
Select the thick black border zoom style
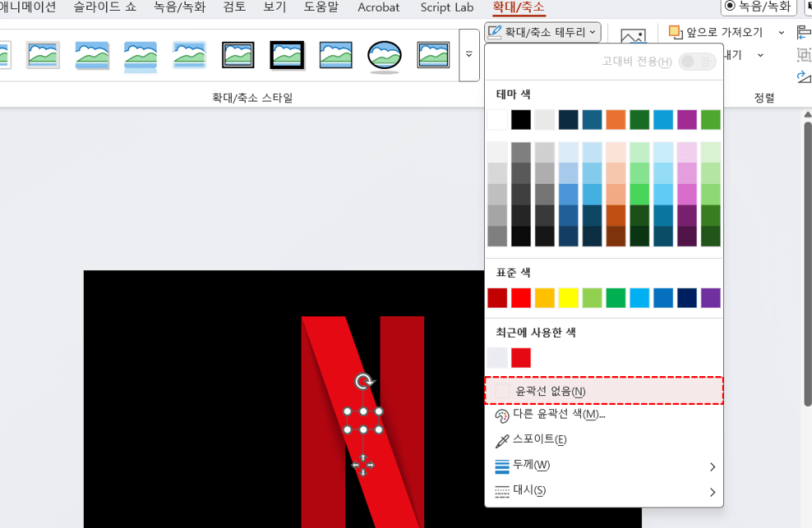click(x=286, y=56)
